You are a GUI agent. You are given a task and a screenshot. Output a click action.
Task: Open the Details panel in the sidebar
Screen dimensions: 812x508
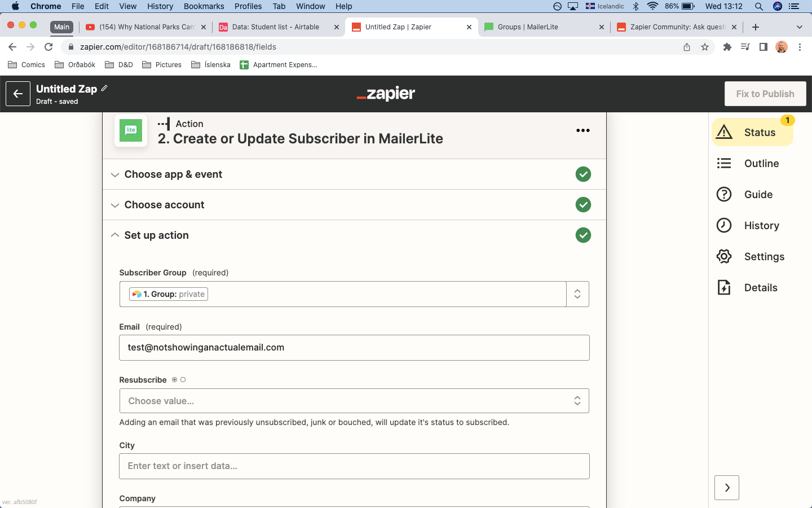pyautogui.click(x=747, y=288)
